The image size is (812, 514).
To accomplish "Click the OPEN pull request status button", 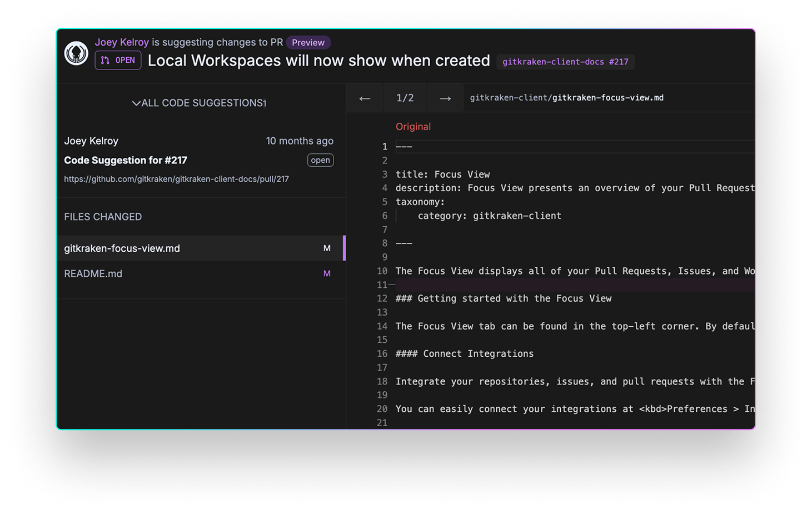I will pyautogui.click(x=118, y=60).
